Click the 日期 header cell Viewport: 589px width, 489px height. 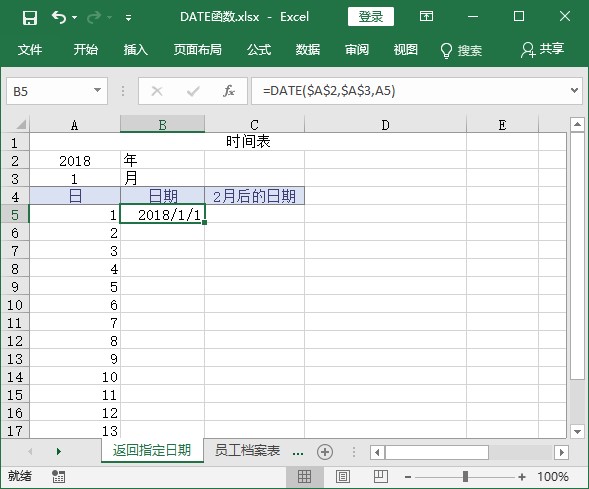(162, 196)
